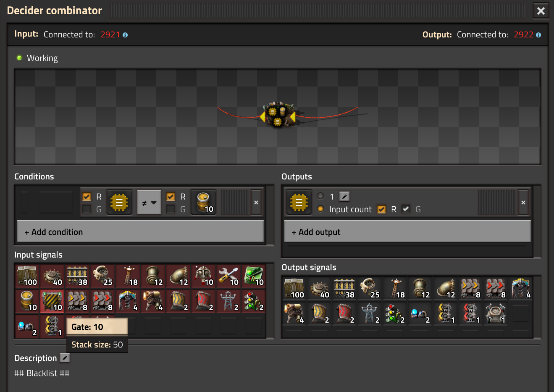
Task: Select the pipe 25 input signal
Action: pyautogui.click(x=102, y=276)
